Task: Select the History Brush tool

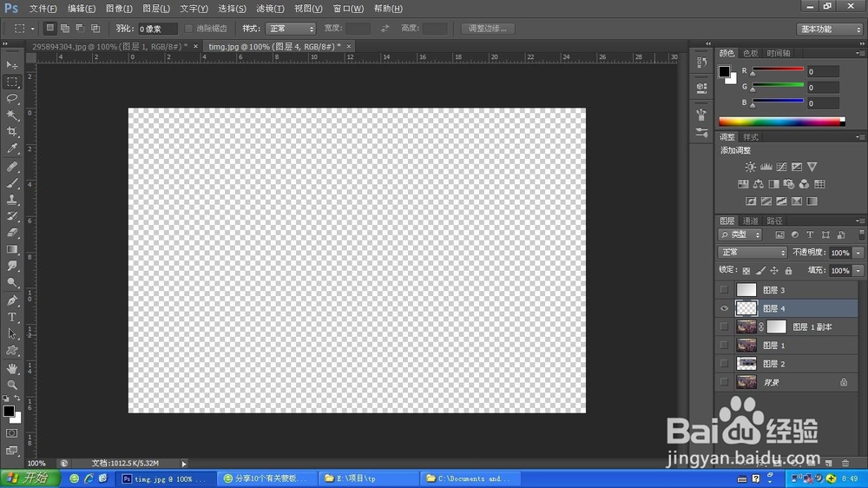Action: [x=11, y=216]
